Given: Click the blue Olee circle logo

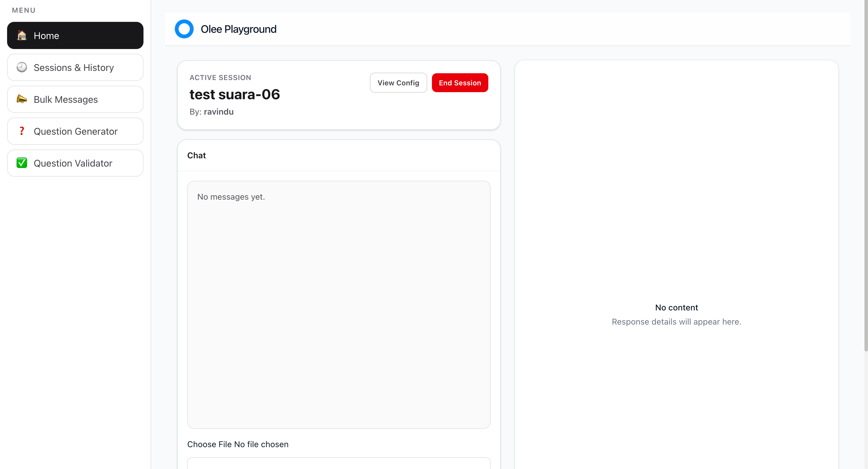Looking at the screenshot, I should click(184, 29).
